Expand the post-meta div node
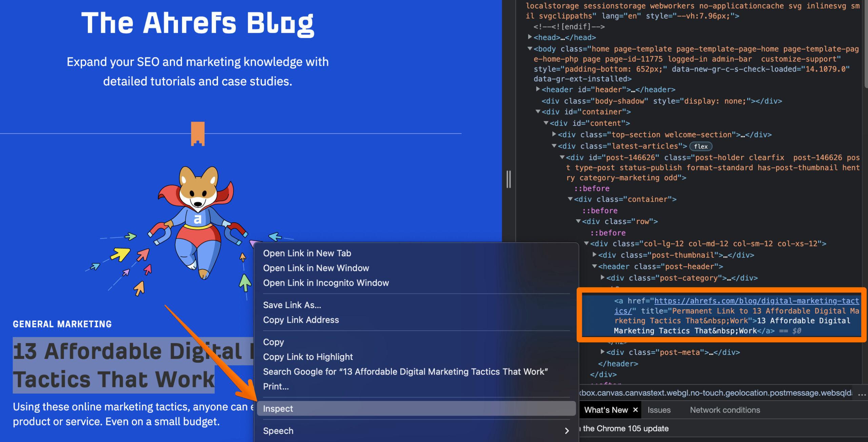 [602, 352]
